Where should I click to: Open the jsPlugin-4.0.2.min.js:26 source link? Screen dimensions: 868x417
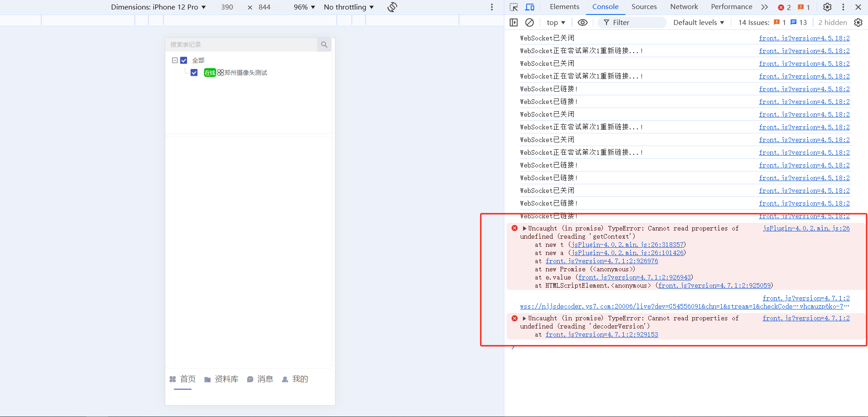coord(806,228)
